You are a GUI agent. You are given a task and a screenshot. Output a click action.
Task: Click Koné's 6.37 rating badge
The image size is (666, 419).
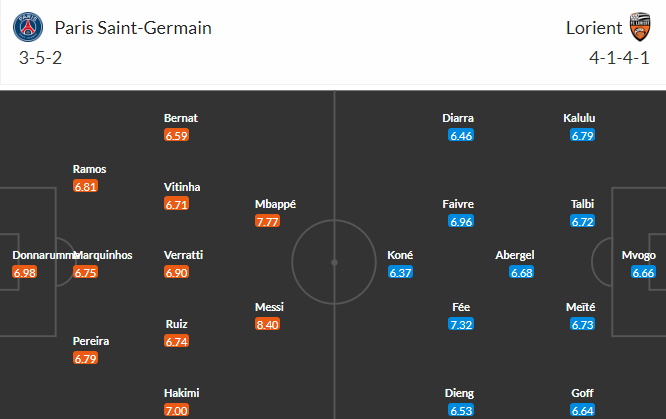click(400, 272)
